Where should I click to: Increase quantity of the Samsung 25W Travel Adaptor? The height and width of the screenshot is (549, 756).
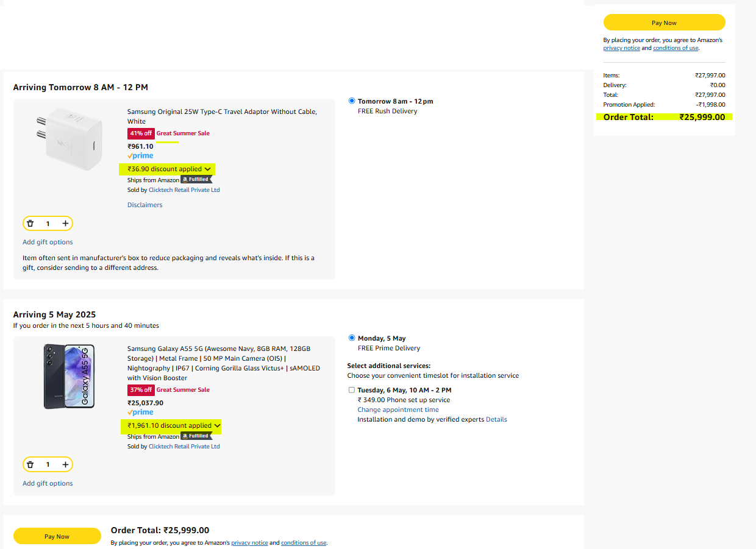[x=65, y=224]
